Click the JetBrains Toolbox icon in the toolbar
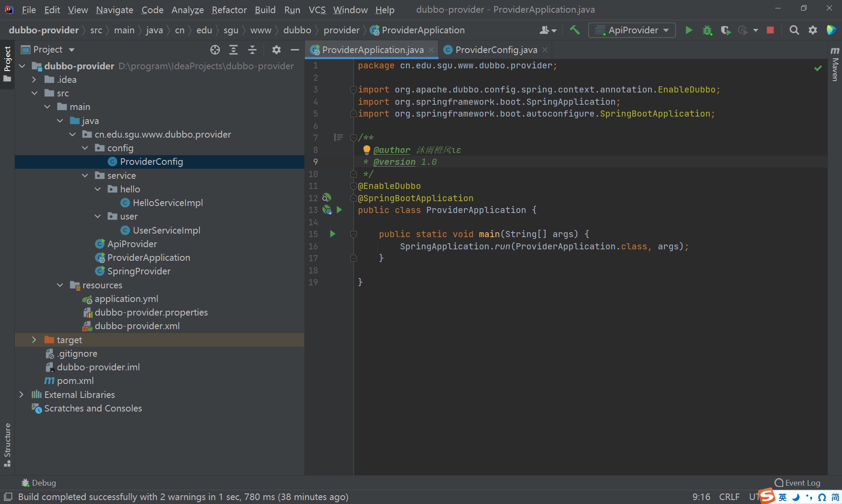 tap(831, 30)
